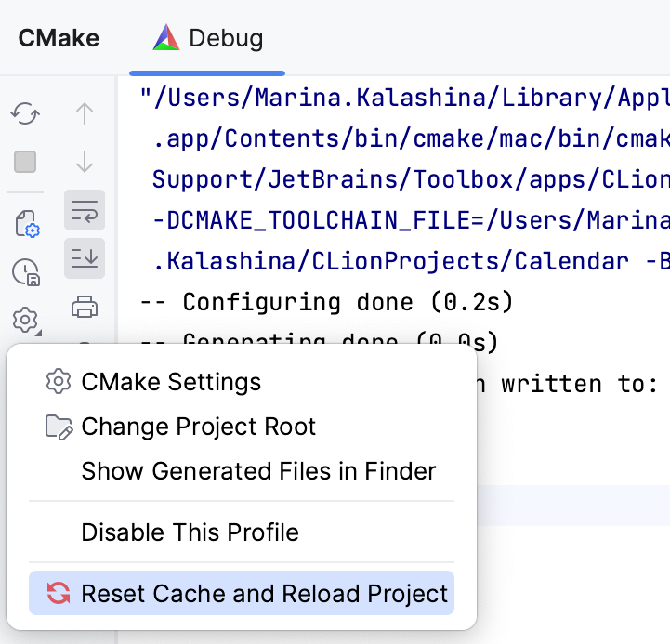This screenshot has height=644, width=670.
Task: Click the clock with save icon
Action: [26, 271]
